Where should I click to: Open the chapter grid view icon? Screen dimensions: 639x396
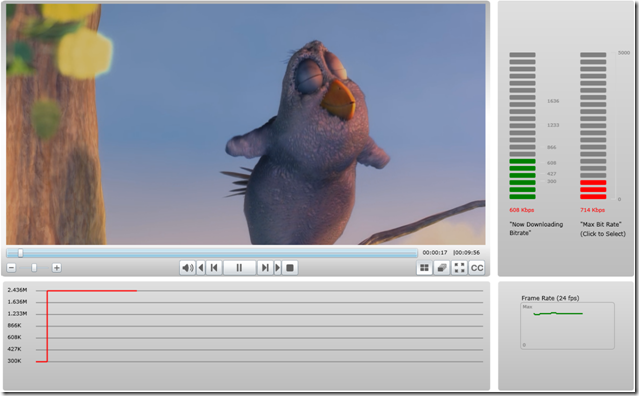(424, 268)
